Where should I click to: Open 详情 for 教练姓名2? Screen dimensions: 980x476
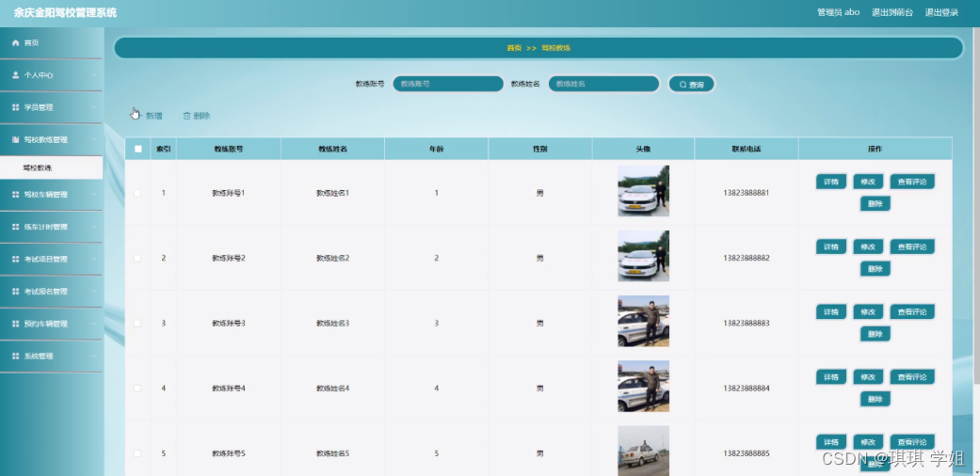coord(830,246)
